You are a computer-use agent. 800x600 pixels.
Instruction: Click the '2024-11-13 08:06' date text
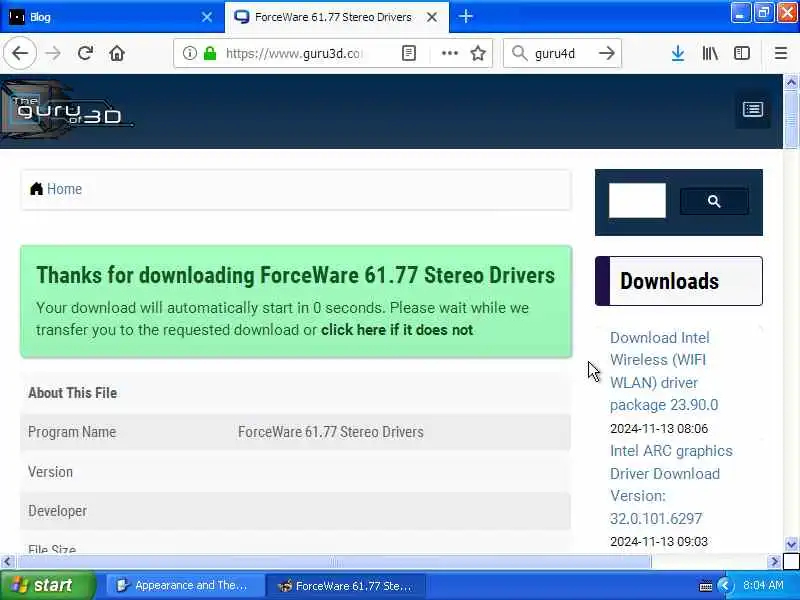(x=659, y=429)
